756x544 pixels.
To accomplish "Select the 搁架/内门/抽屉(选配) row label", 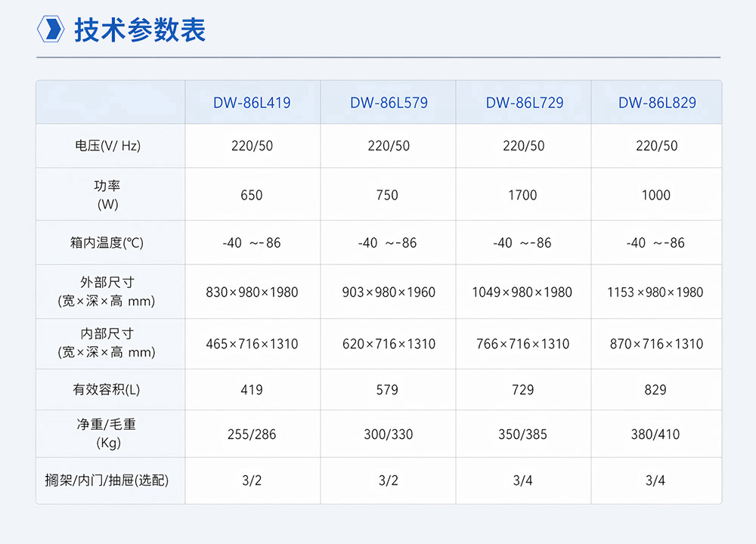I will click(x=107, y=480).
